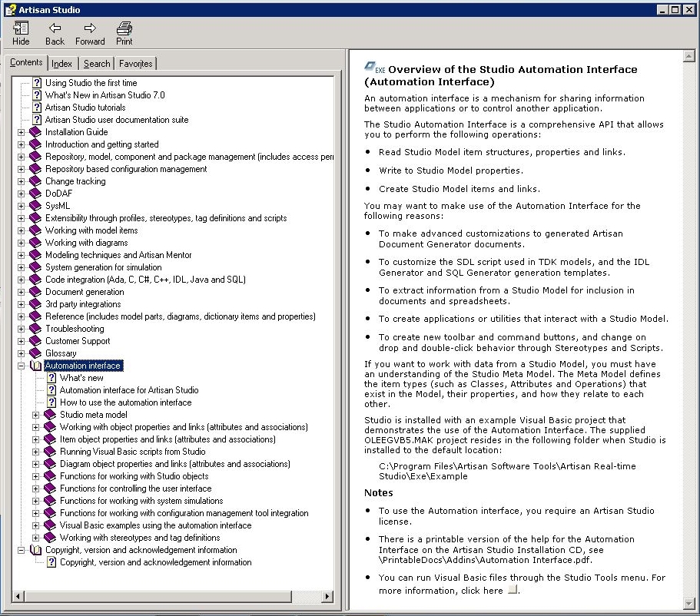This screenshot has width=700, height=616.
Task: Click the contents pane scroll right arrow
Action: point(327,596)
